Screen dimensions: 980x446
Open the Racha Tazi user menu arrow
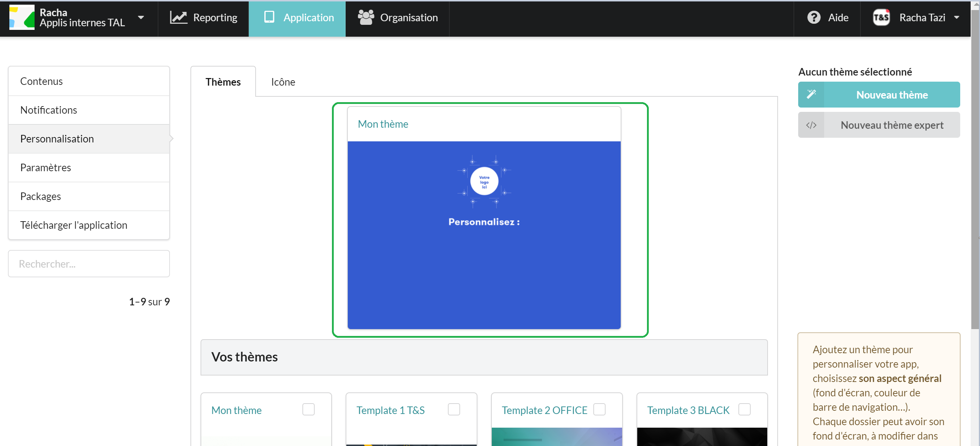[x=956, y=18]
